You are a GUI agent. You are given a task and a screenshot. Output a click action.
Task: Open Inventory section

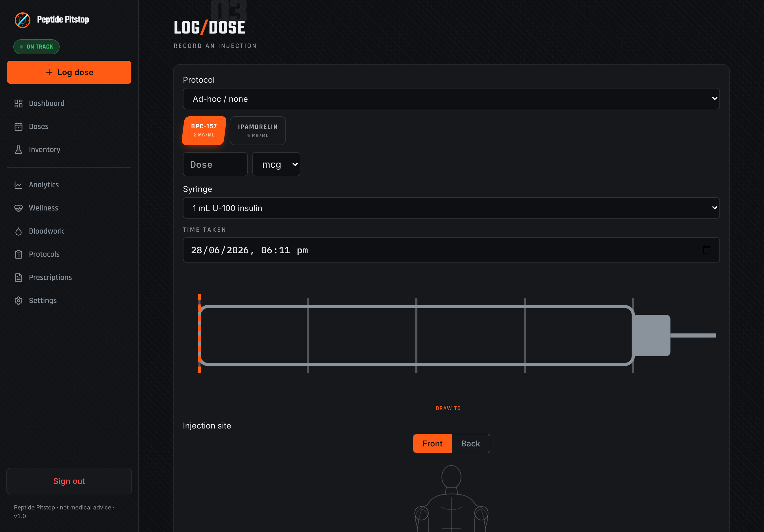[69, 150]
